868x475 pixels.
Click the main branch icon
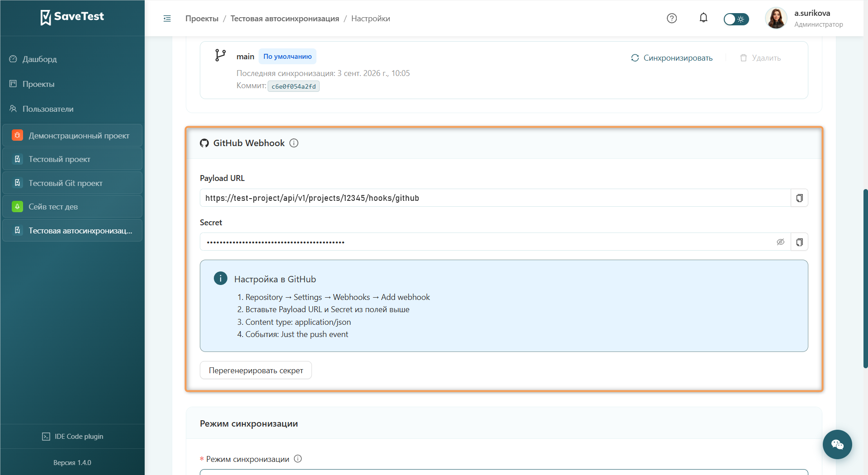click(220, 55)
